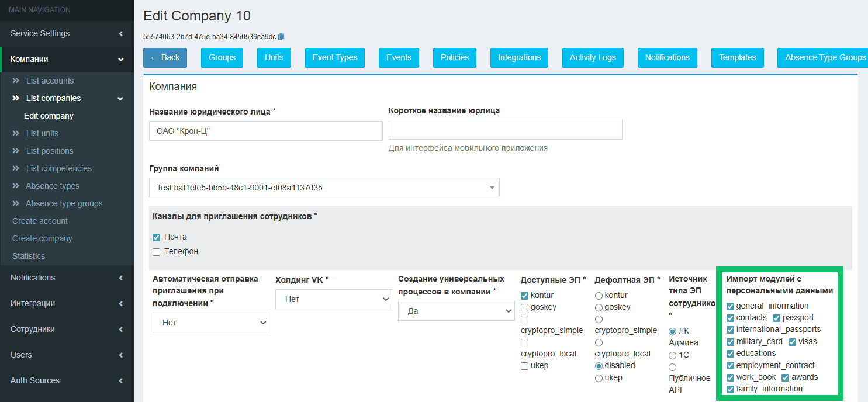Image resolution: width=868 pixels, height=402 pixels.
Task: Expand Service Settings using its chevron
Action: tap(120, 34)
